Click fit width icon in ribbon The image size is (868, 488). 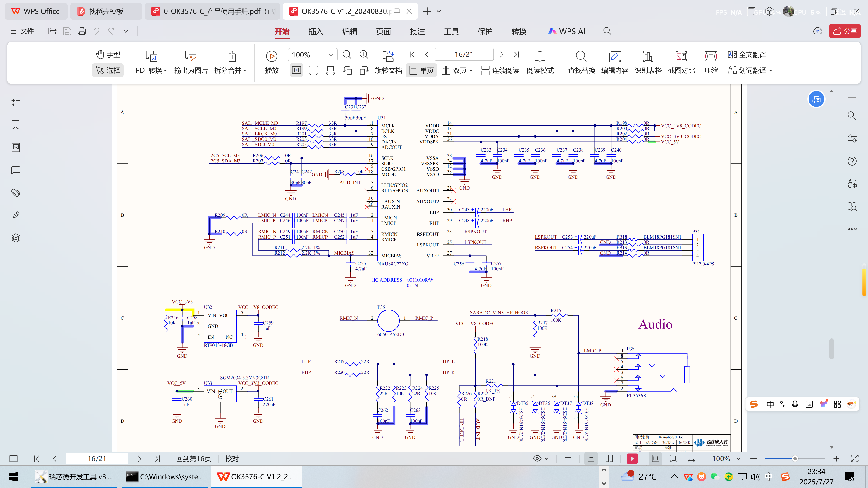pyautogui.click(x=330, y=70)
